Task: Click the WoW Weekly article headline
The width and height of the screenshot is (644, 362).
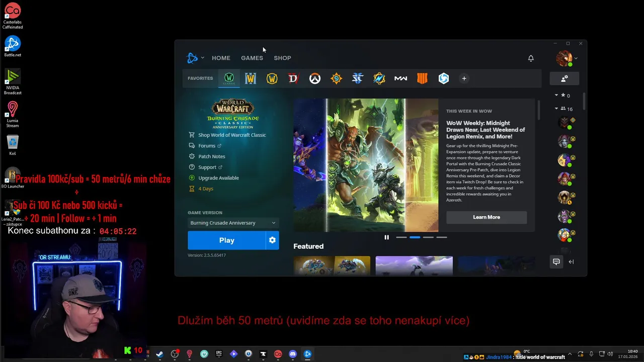Action: coord(486,130)
